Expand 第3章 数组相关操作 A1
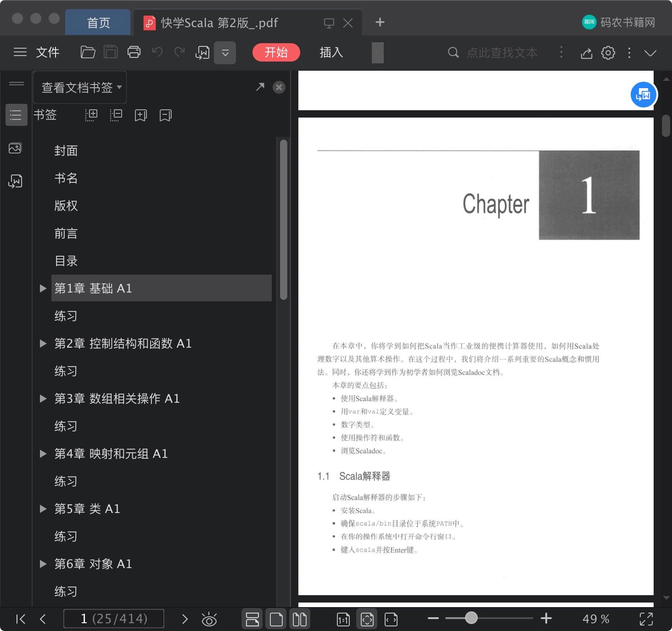The image size is (672, 631). [x=43, y=399]
